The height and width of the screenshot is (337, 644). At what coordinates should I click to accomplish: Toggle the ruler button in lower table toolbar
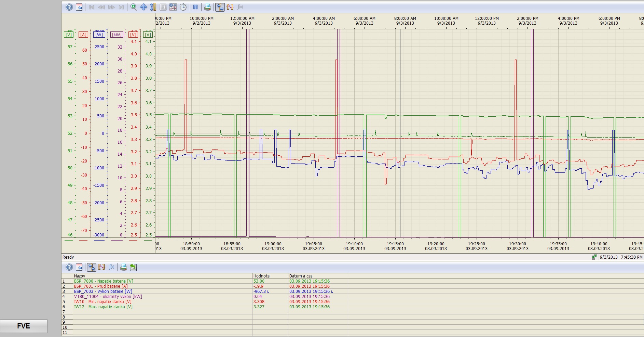click(92, 267)
